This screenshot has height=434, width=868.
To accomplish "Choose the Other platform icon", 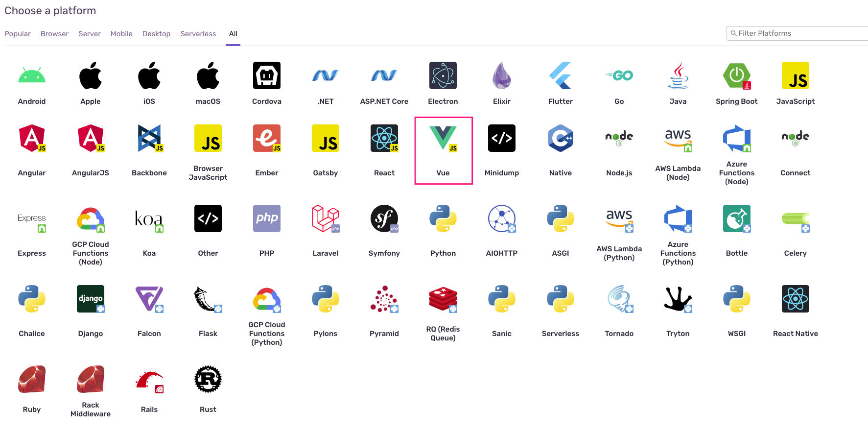I will [208, 218].
